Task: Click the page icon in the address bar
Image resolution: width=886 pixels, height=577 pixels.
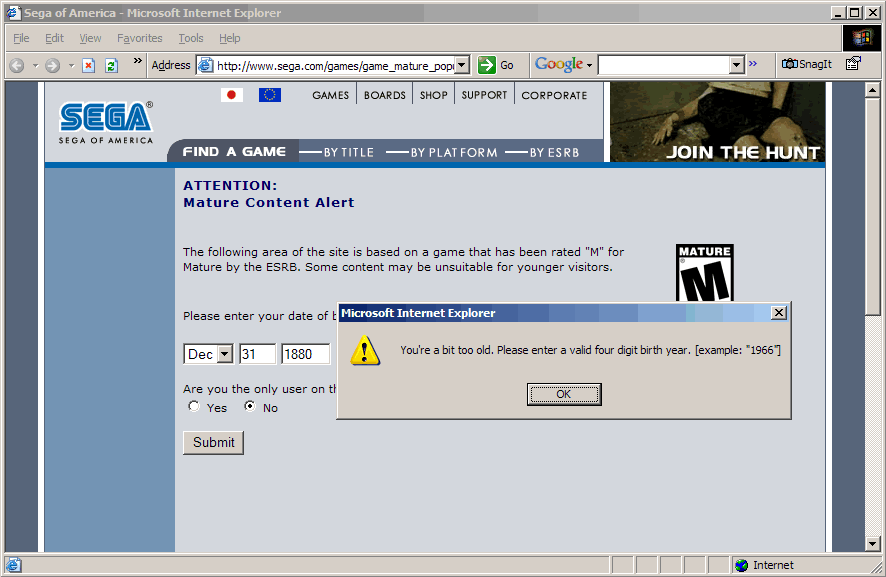Action: [x=206, y=66]
